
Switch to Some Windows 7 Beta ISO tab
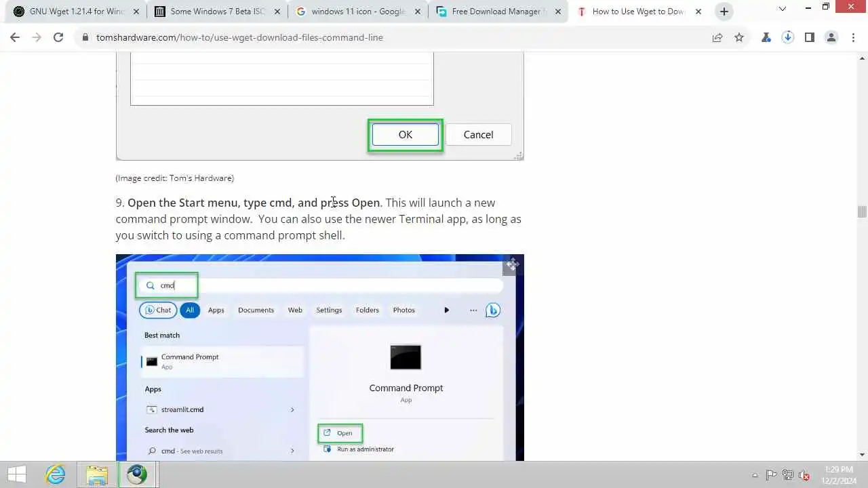click(x=217, y=12)
